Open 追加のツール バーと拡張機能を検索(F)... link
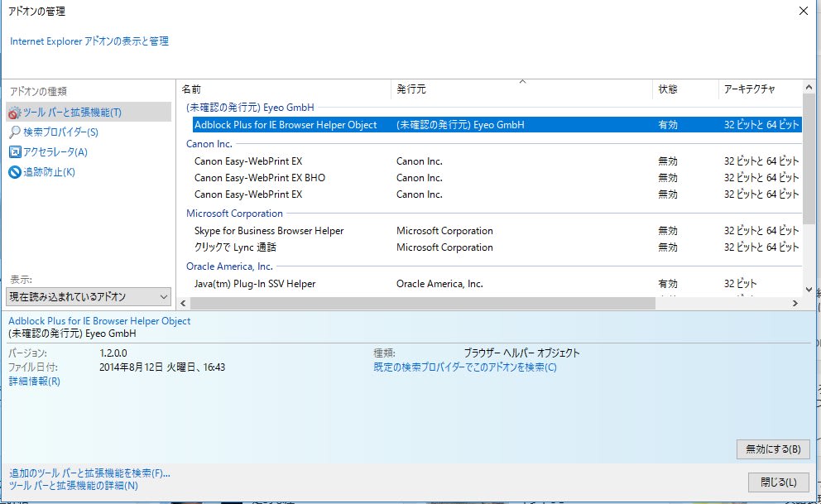Image resolution: width=821 pixels, height=504 pixels. (x=89, y=473)
